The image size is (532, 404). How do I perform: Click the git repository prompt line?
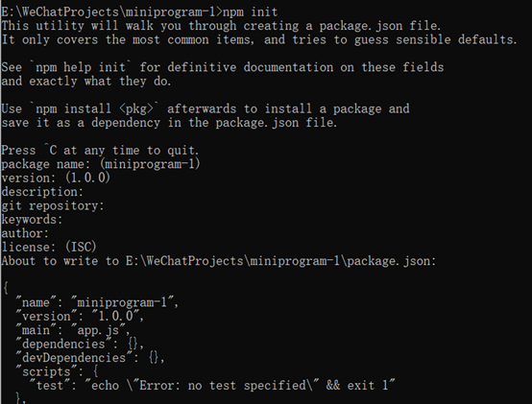tap(53, 205)
